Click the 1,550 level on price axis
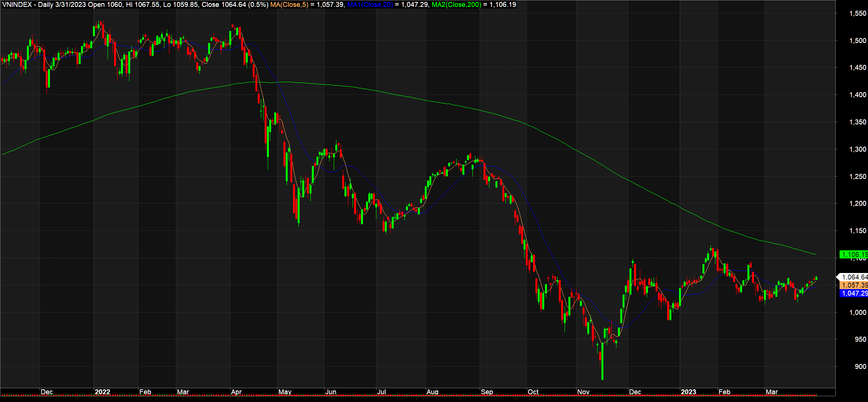The image size is (868, 402). (857, 13)
